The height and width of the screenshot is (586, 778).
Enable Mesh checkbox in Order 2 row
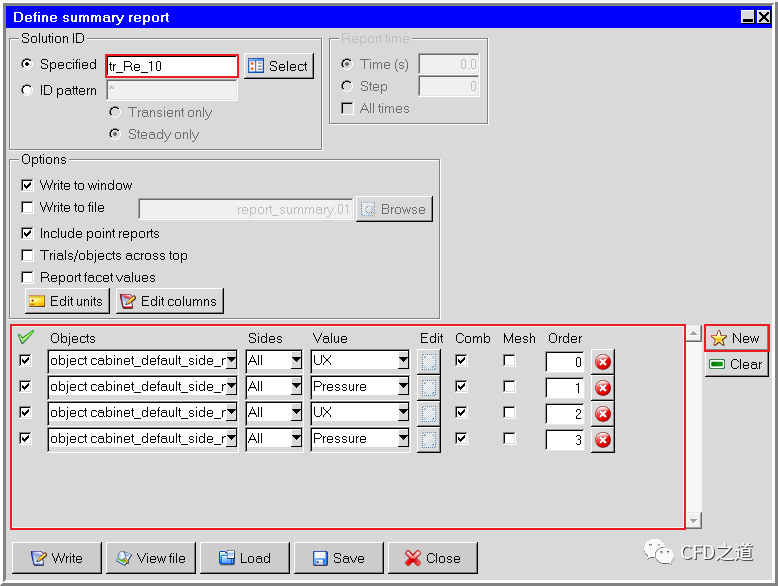click(x=509, y=412)
